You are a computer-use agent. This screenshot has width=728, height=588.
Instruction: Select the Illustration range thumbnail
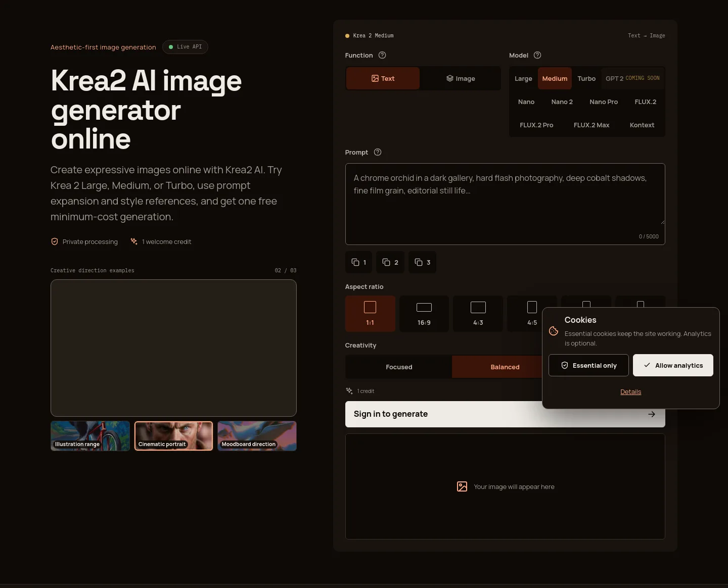pos(90,436)
